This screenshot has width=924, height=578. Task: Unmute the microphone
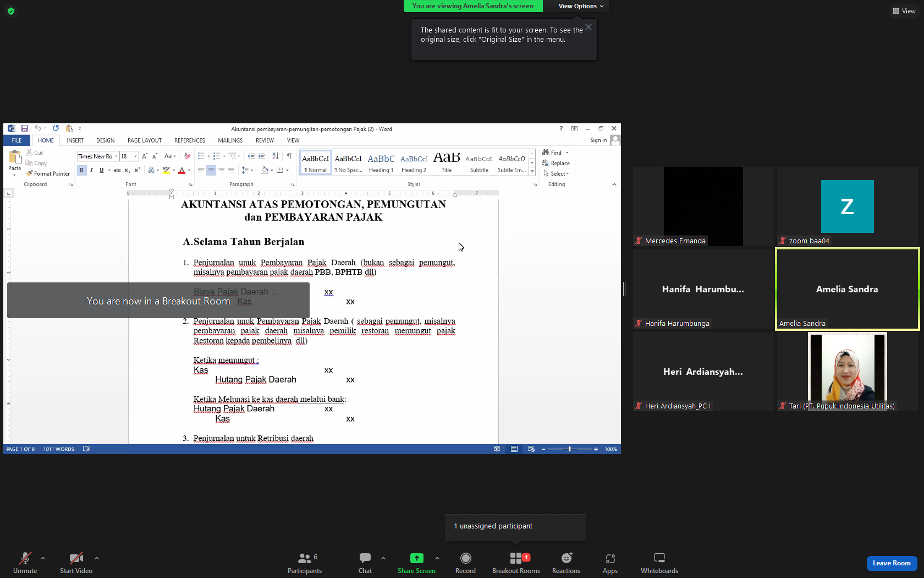pyautogui.click(x=25, y=563)
